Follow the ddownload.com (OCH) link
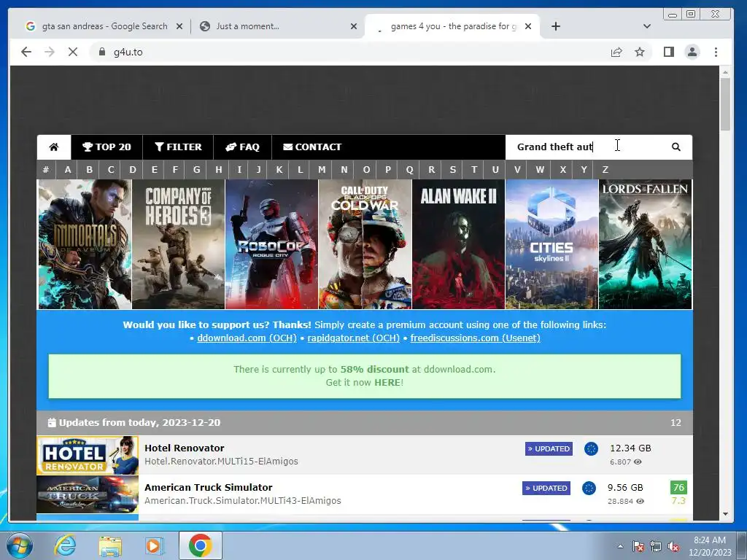Viewport: 747px width, 560px height. coord(247,338)
